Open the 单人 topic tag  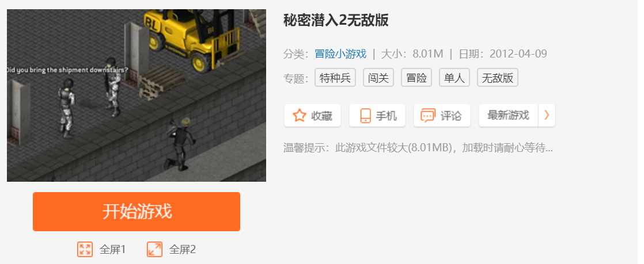(x=454, y=78)
